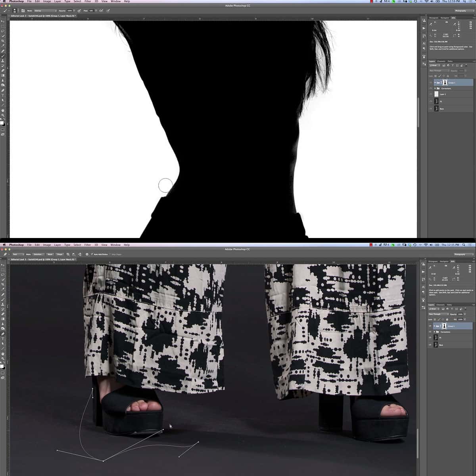Screen dimensions: 476x476
Task: Click the Layer 1 thumbnail in top window
Action: point(436,94)
